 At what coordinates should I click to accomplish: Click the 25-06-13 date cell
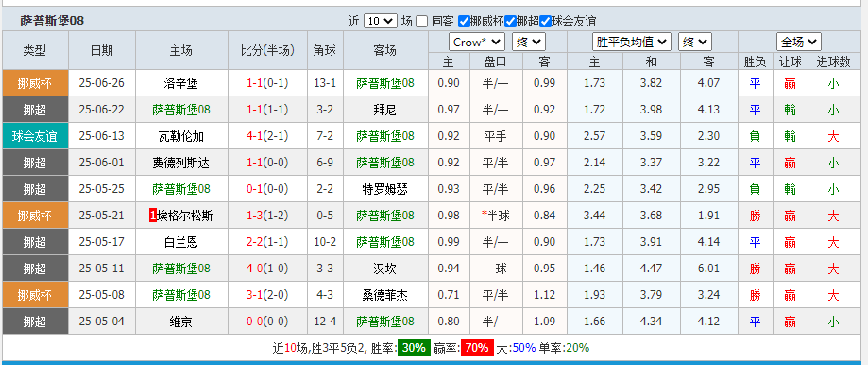[x=101, y=136]
